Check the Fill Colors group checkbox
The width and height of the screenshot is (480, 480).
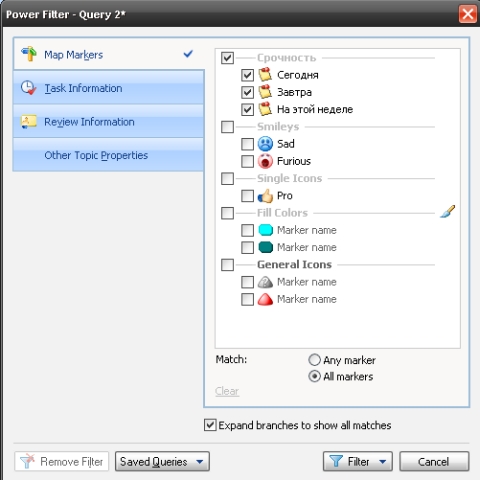[227, 213]
